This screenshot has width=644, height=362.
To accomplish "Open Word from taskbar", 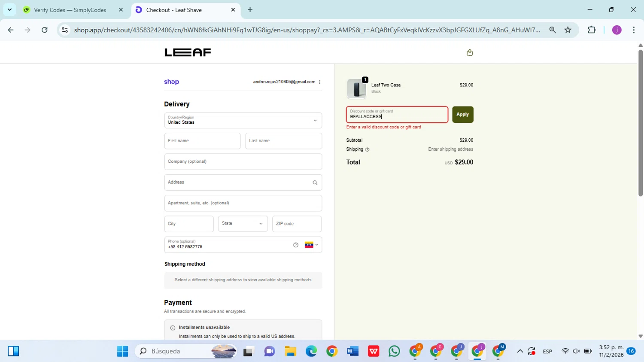I will 353,351.
